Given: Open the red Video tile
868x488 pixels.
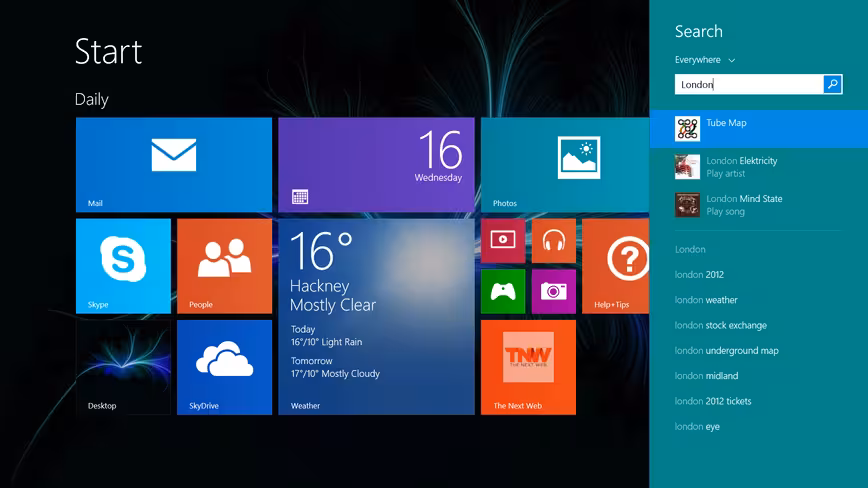Looking at the screenshot, I should 503,241.
